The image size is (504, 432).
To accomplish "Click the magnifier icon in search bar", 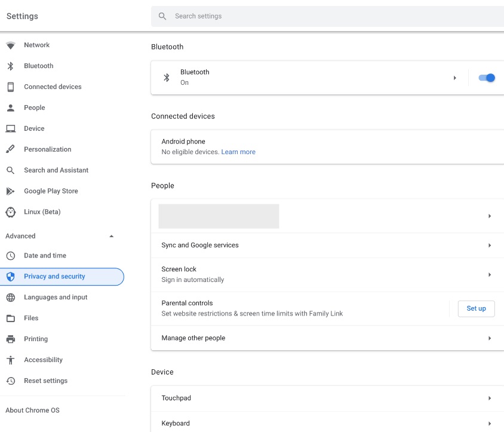I will (x=162, y=16).
